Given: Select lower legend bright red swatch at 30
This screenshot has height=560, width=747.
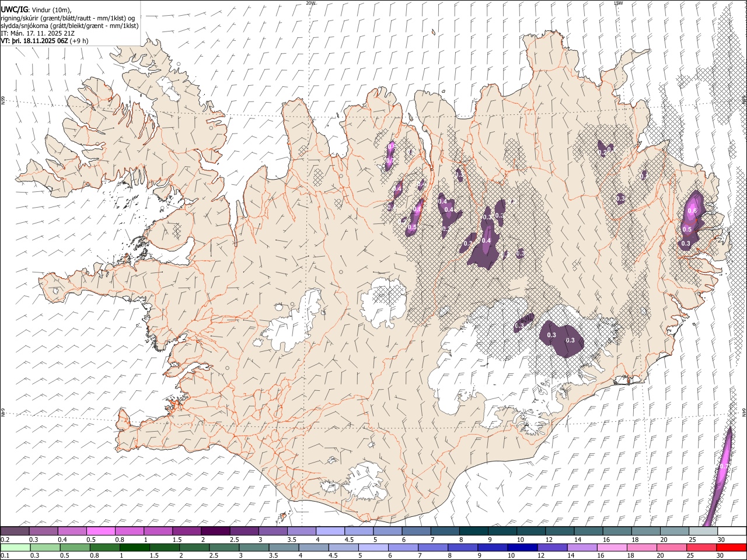Looking at the screenshot, I should tap(731, 548).
